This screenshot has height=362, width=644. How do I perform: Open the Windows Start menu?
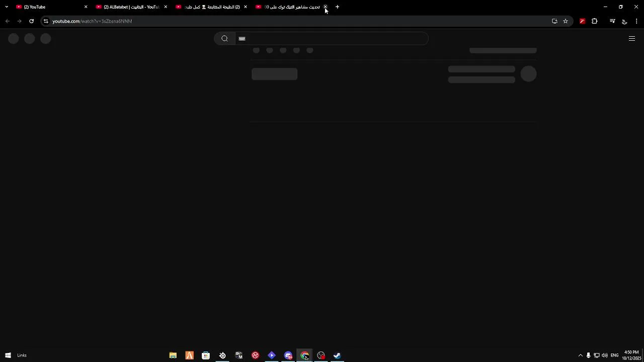[8, 355]
